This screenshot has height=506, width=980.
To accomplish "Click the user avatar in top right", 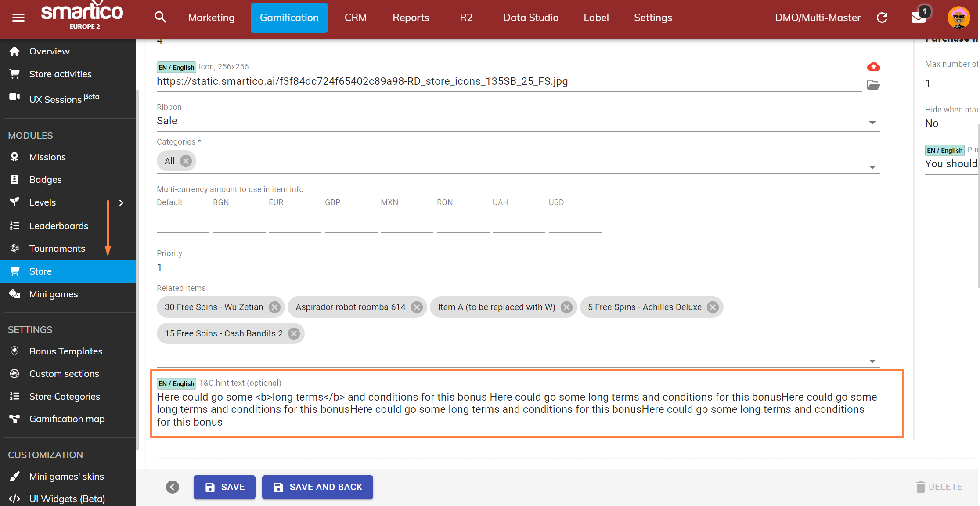I will point(958,18).
